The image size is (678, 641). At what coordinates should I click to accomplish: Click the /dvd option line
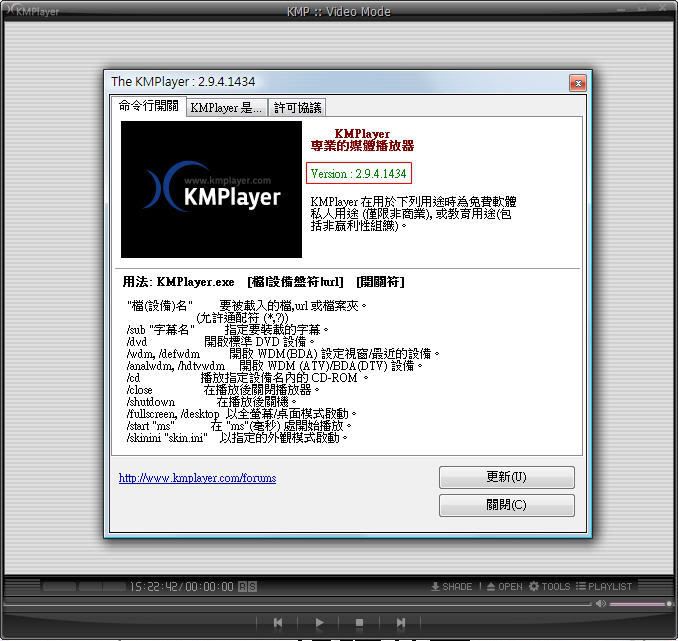221,342
